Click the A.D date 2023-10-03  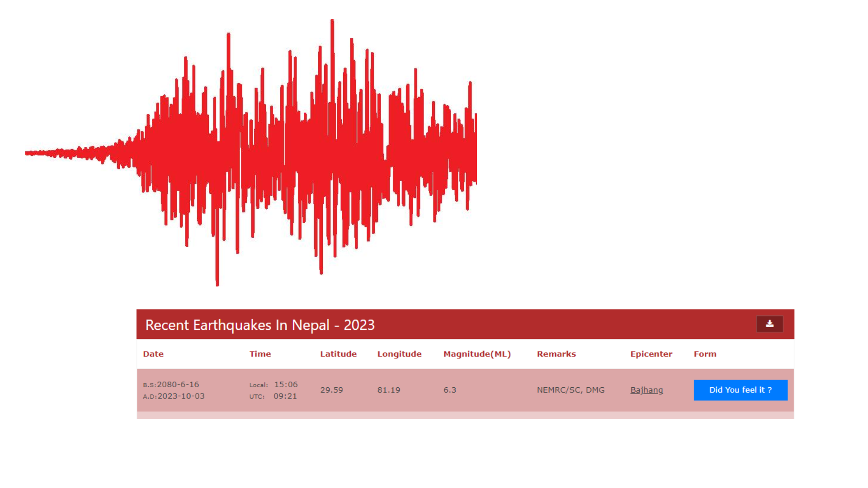(x=181, y=396)
